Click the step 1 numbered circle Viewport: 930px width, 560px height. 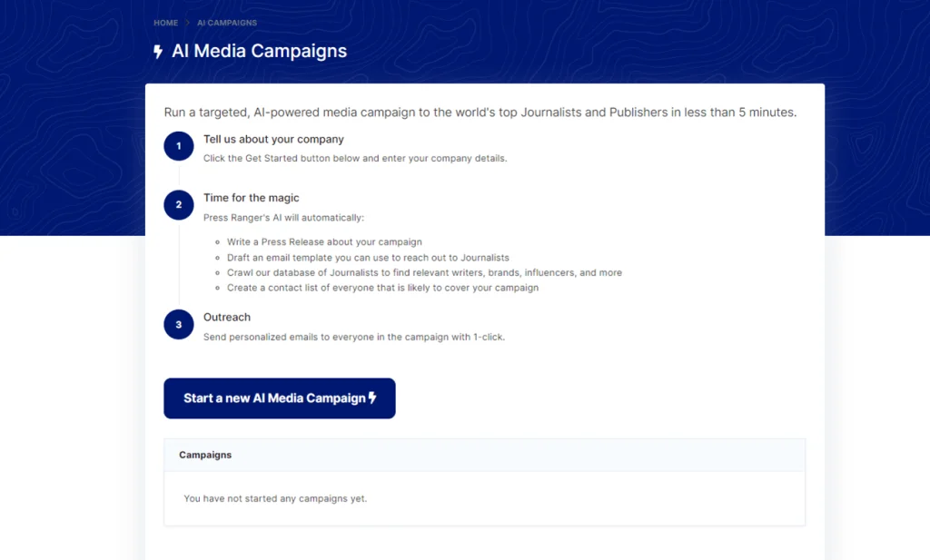(x=179, y=146)
